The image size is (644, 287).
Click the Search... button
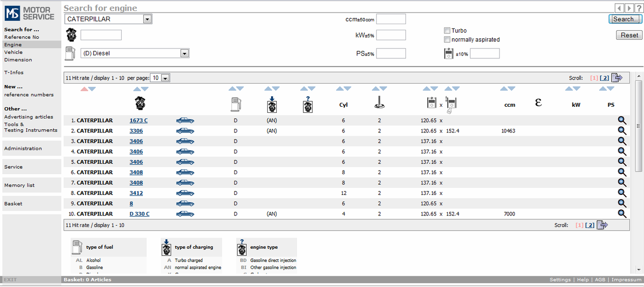(625, 19)
